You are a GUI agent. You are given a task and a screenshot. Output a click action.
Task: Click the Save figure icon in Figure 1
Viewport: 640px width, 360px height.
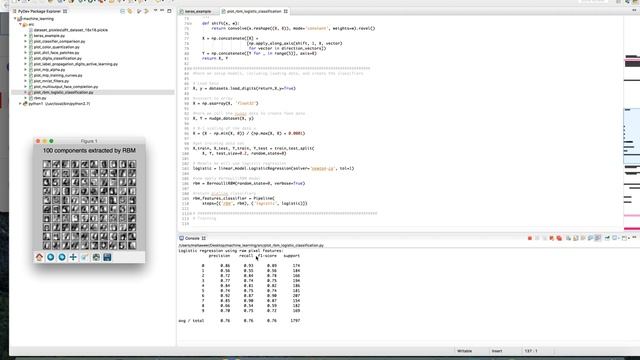point(107,257)
